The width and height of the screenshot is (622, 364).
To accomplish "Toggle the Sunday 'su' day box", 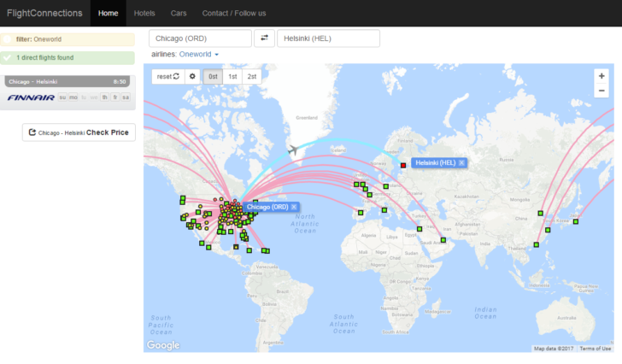I will 62,97.
